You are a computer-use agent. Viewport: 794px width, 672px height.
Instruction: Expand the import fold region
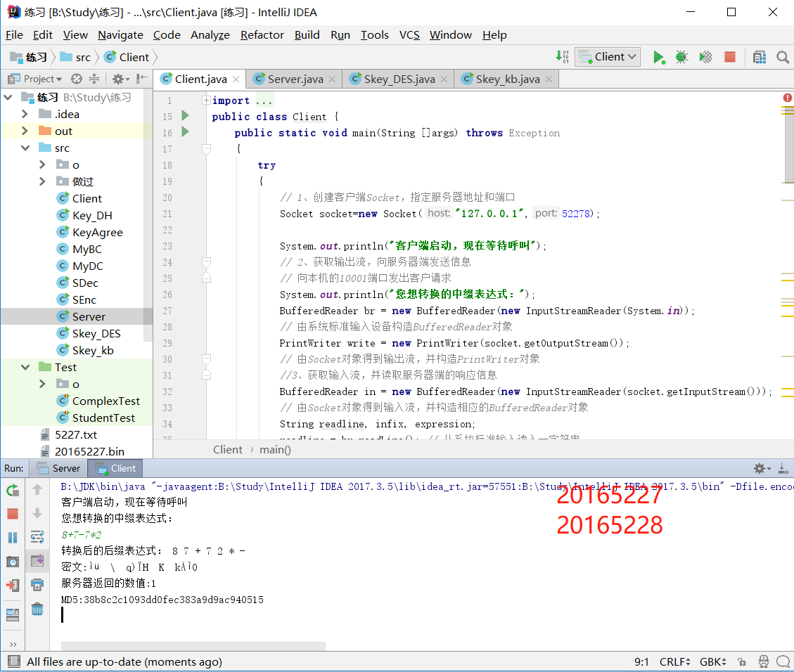(x=206, y=101)
